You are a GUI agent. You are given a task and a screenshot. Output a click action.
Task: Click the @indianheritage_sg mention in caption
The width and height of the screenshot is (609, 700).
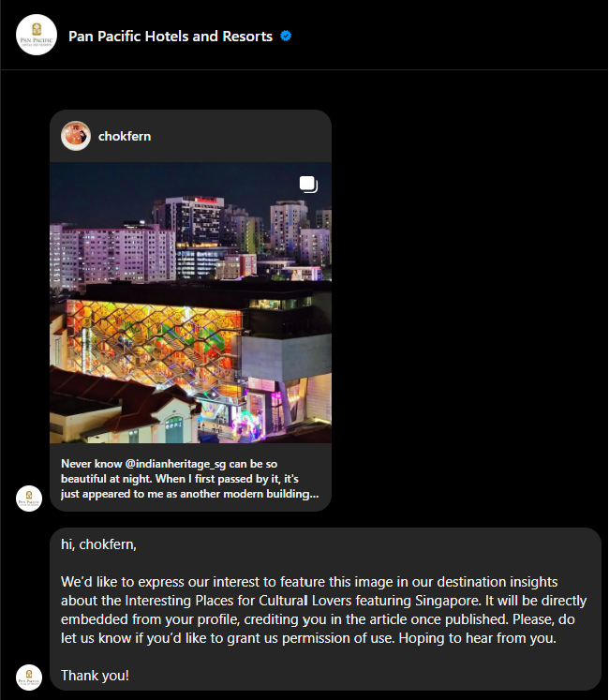pos(175,464)
